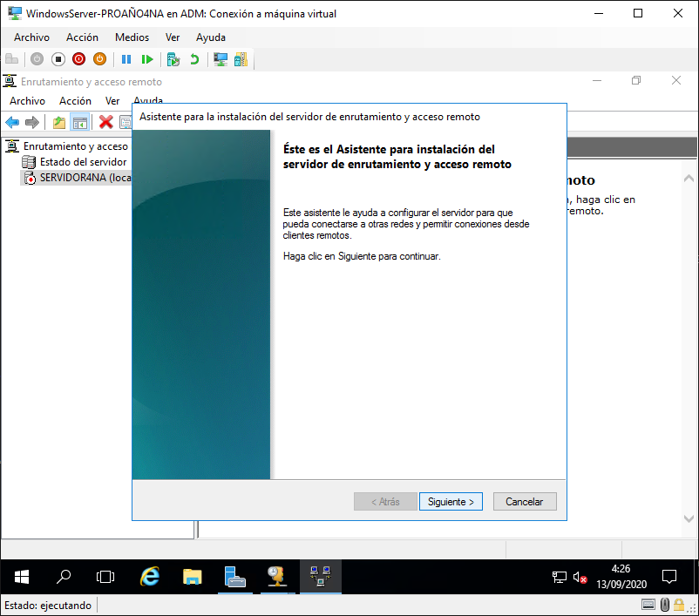Open the Ayuda menu of the VM connection window
The height and width of the screenshot is (616, 699).
(211, 37)
